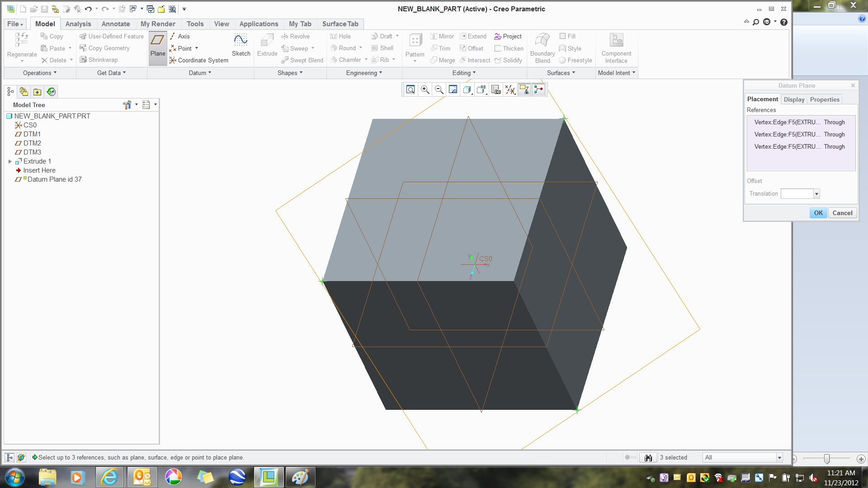This screenshot has width=868, height=488.
Task: Open the Properties tab in Datum Plane
Action: [x=825, y=99]
